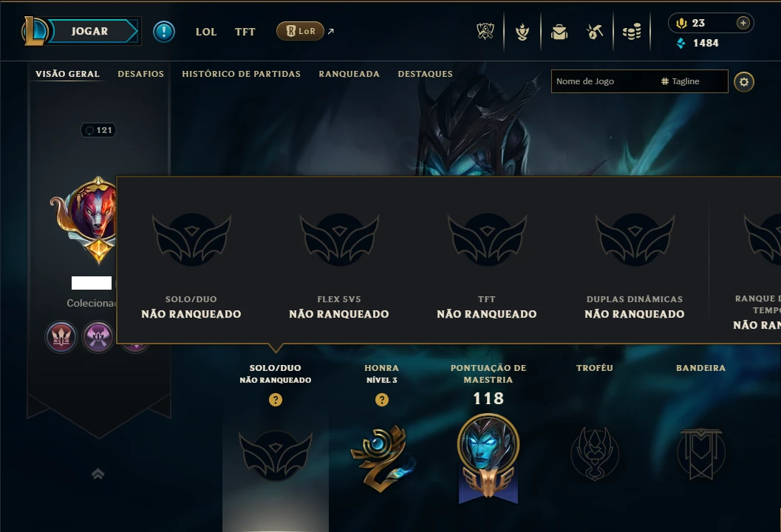Select the empty TROFÉU slot
This screenshot has width=781, height=532.
click(595, 453)
